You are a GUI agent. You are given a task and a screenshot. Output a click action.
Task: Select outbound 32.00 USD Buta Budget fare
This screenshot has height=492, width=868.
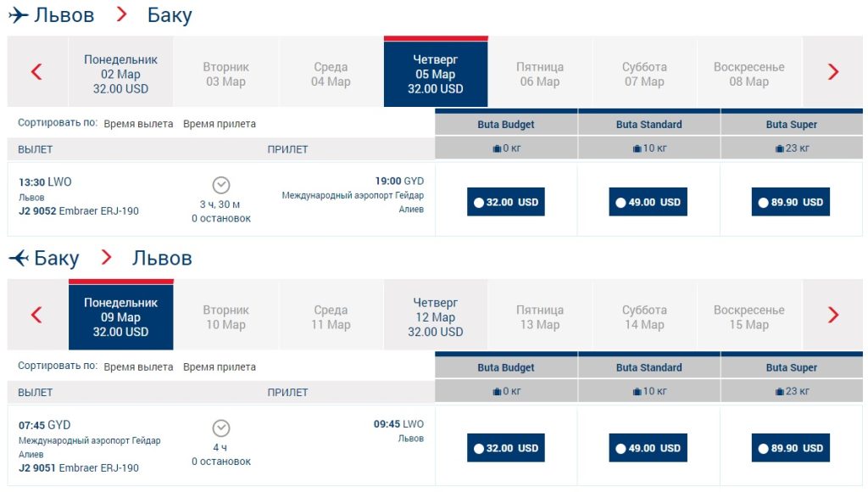[506, 203]
